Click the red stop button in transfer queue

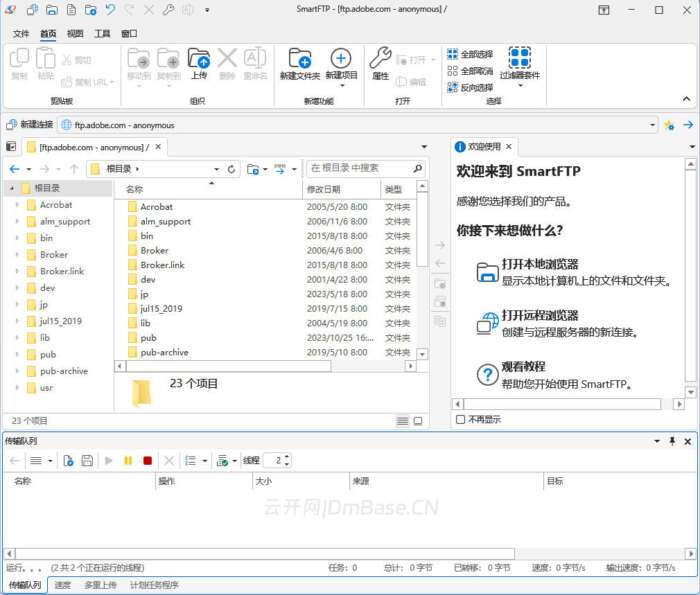point(147,461)
